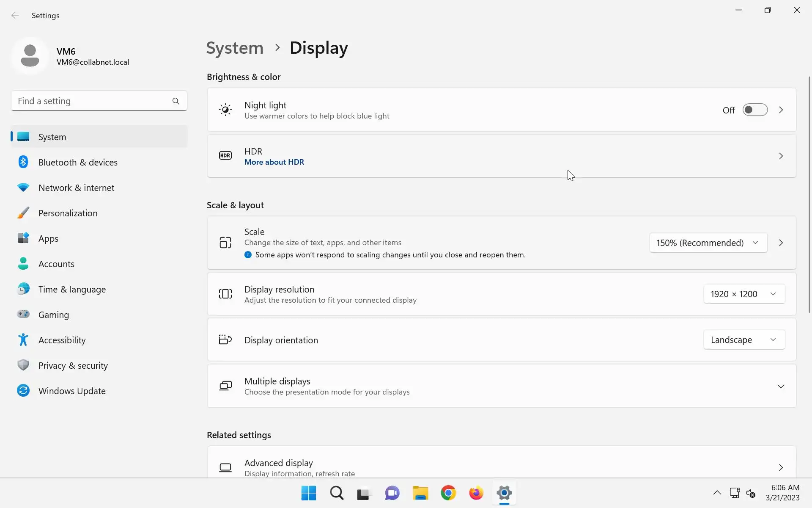
Task: Click the Windows Update sync icon
Action: [x=23, y=391]
